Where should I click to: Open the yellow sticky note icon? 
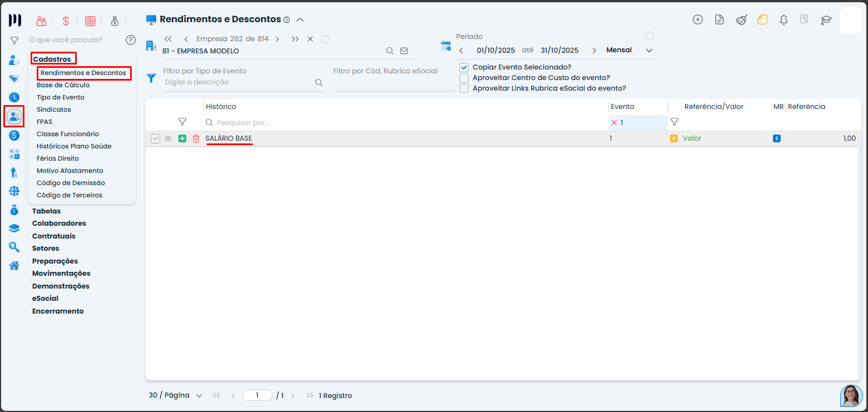coord(762,20)
